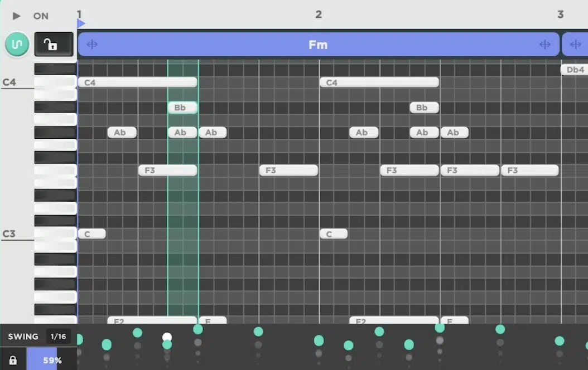Click the C3 piano key
This screenshot has width=588, height=370.
coord(55,233)
